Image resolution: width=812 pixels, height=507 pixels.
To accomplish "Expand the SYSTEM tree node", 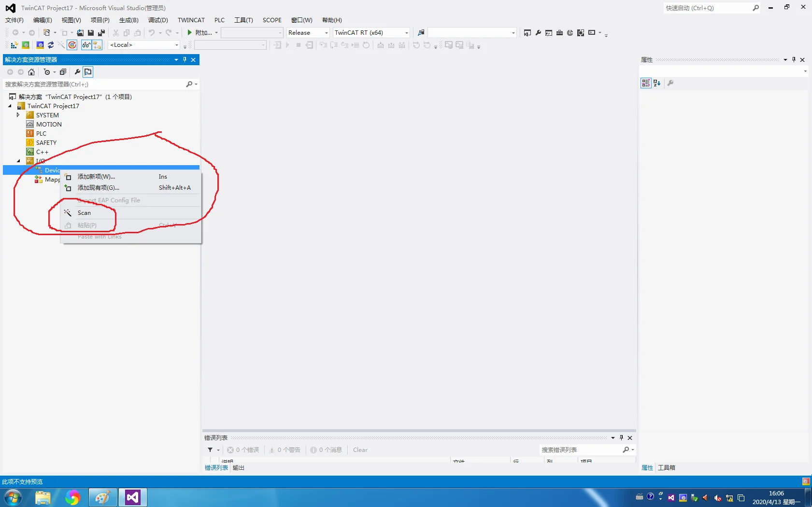I will [x=18, y=115].
